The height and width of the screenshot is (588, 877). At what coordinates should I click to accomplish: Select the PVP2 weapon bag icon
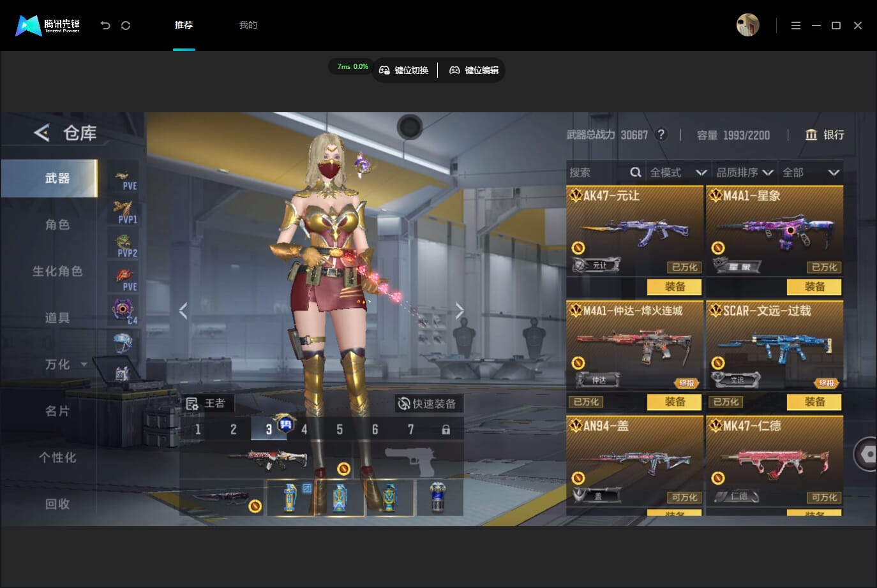[x=124, y=246]
